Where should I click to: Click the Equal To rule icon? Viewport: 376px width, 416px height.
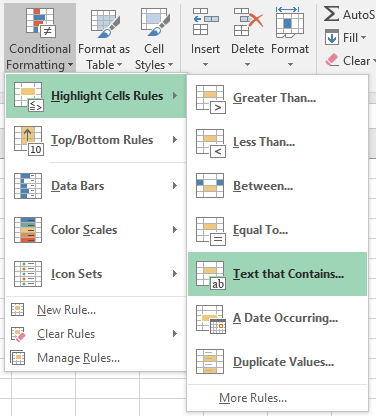211,231
